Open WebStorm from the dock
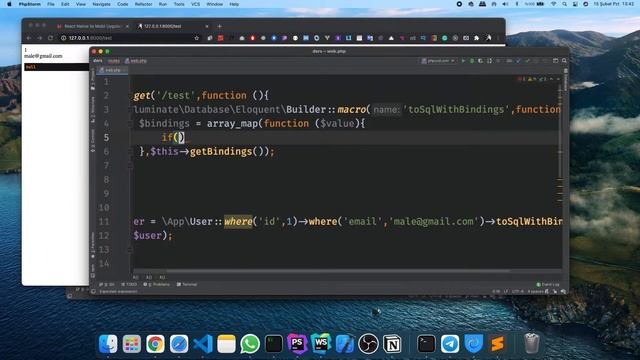640x360 pixels. click(321, 344)
